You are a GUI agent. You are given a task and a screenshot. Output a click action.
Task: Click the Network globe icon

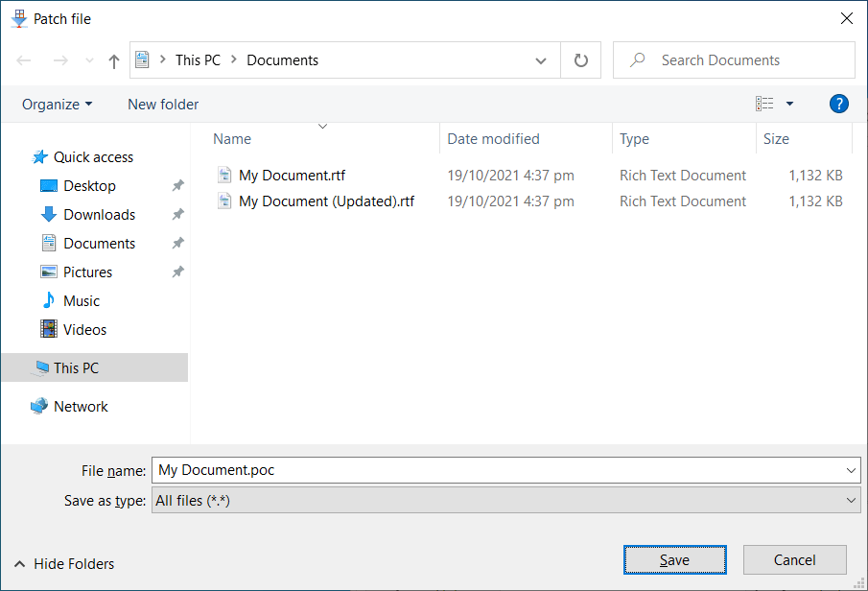39,406
